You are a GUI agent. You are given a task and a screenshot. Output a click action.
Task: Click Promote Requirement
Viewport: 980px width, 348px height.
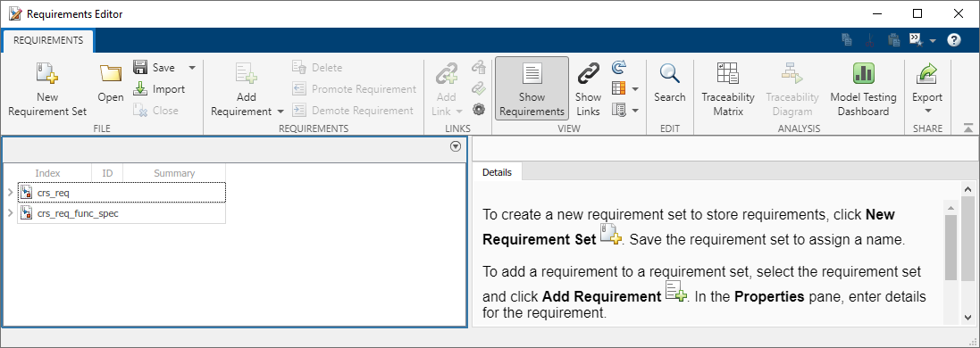[355, 88]
